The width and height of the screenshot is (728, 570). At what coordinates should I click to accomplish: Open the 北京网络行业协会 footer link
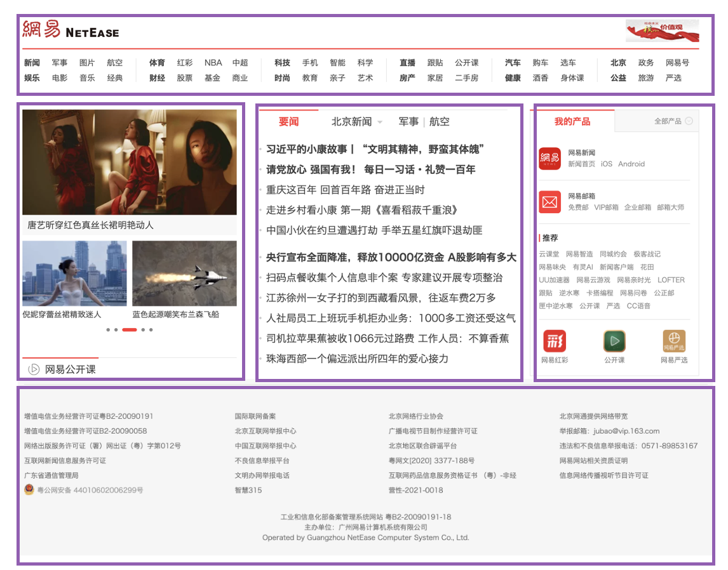[x=415, y=416]
